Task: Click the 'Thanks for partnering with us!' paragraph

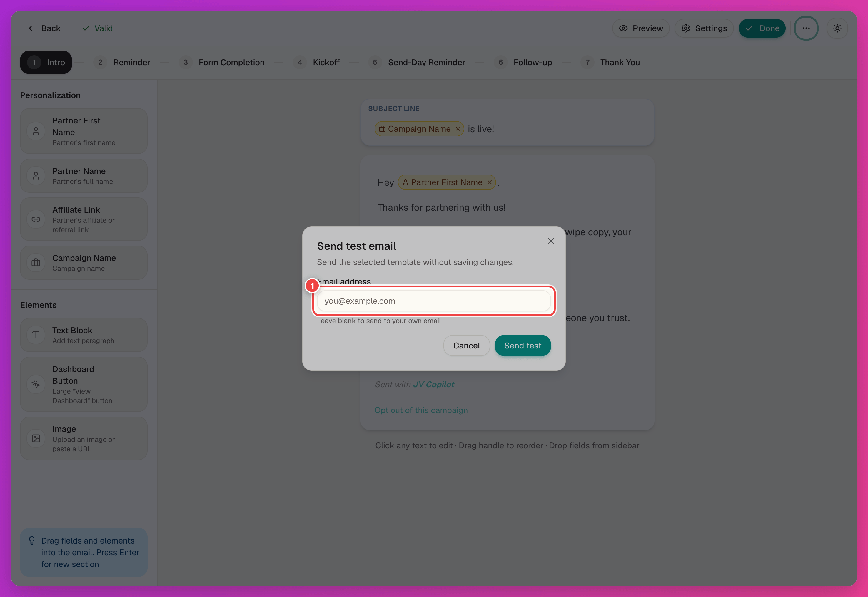Action: click(x=441, y=207)
